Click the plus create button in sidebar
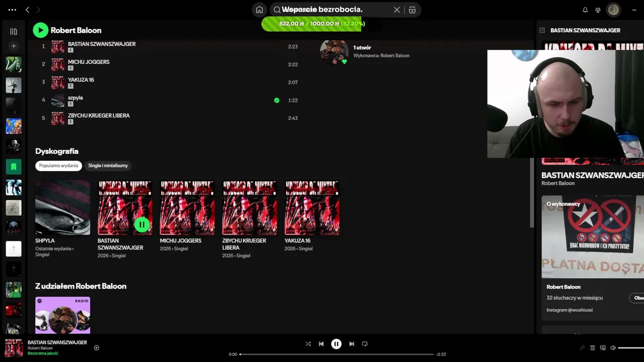 click(14, 46)
